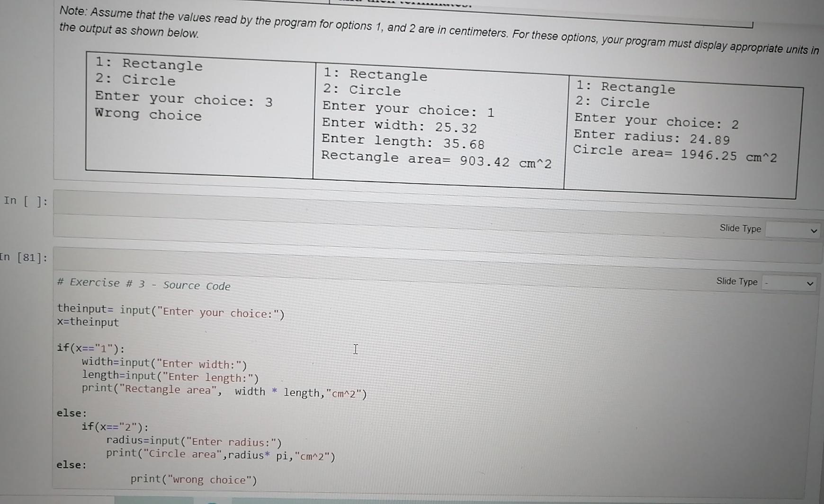Image resolution: width=824 pixels, height=504 pixels.
Task: Click 'Circle area= 1946.25 cm^2' output text
Action: point(675,153)
